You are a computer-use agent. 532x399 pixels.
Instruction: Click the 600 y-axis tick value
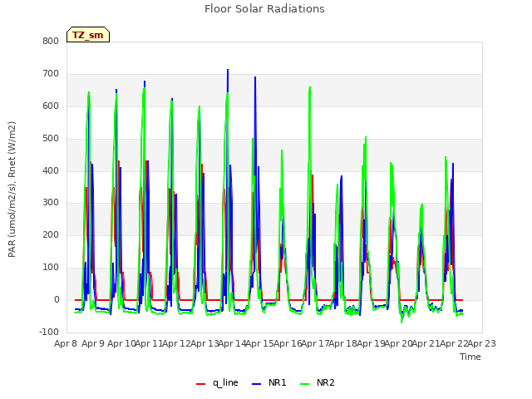[x=51, y=106]
